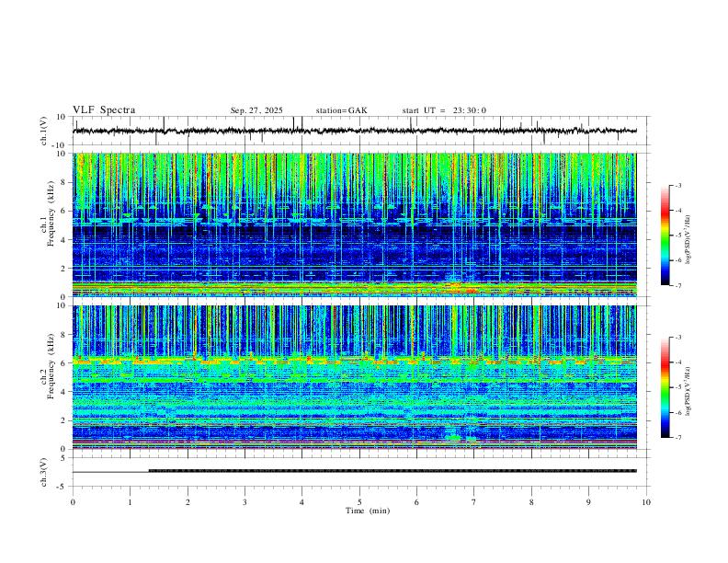The height and width of the screenshot is (563, 728).
Task: Click the time axis tick label "6"
Action: (x=416, y=502)
